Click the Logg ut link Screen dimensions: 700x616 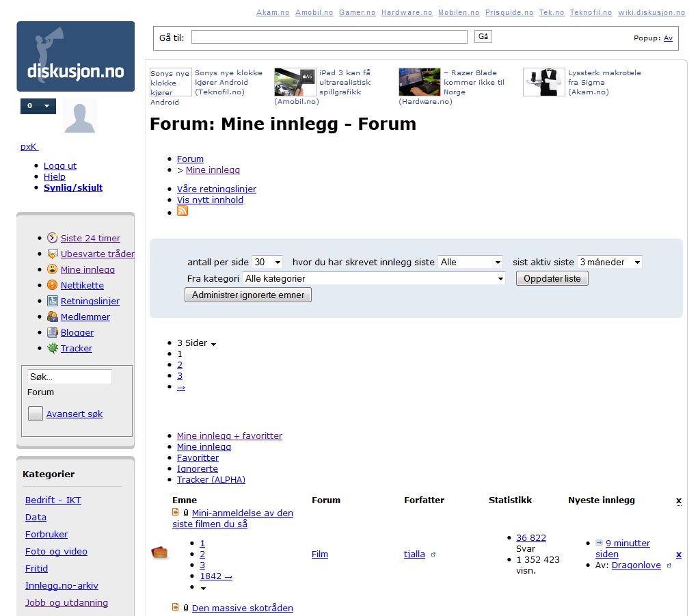tap(60, 165)
